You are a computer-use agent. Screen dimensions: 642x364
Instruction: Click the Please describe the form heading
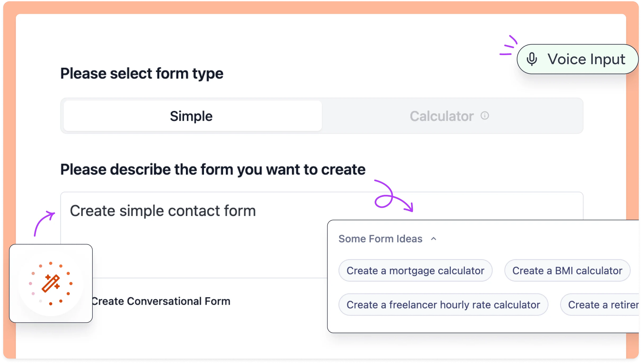point(213,169)
